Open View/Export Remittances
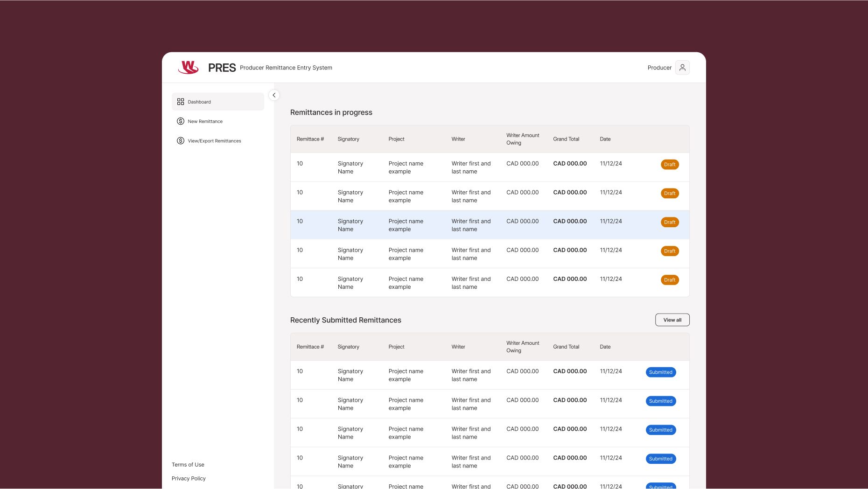The image size is (868, 489). (218, 141)
